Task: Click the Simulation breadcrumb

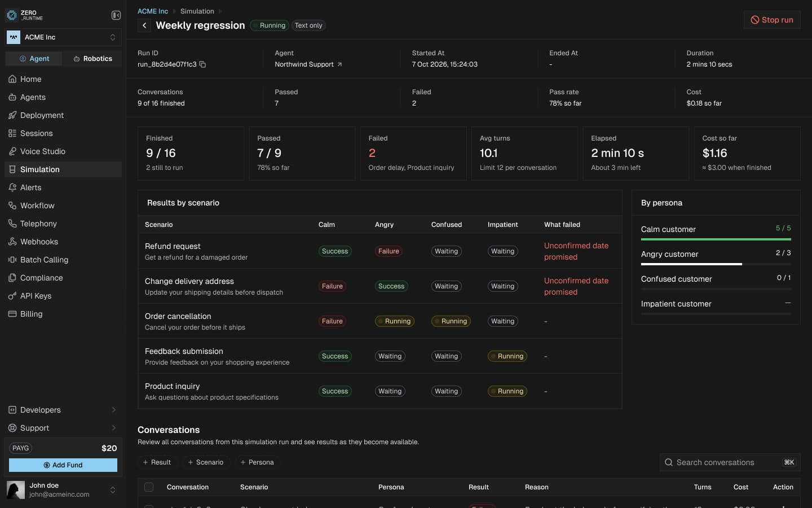Action: tap(197, 11)
